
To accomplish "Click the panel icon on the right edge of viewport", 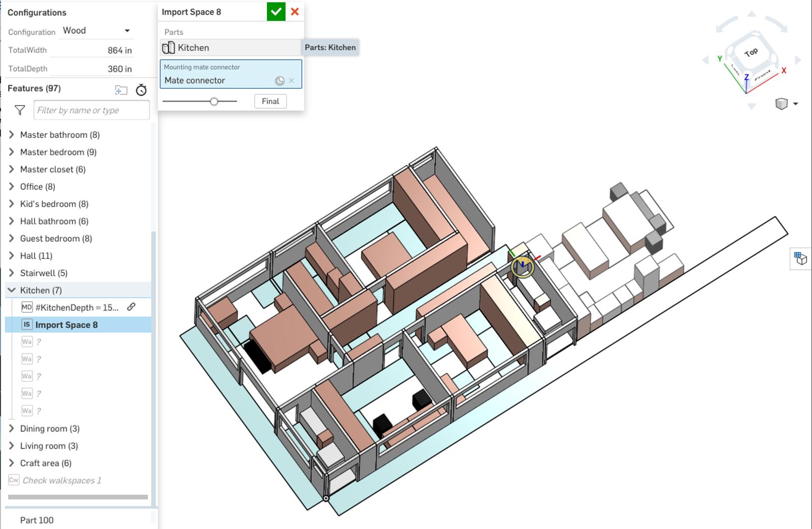I will point(800,258).
